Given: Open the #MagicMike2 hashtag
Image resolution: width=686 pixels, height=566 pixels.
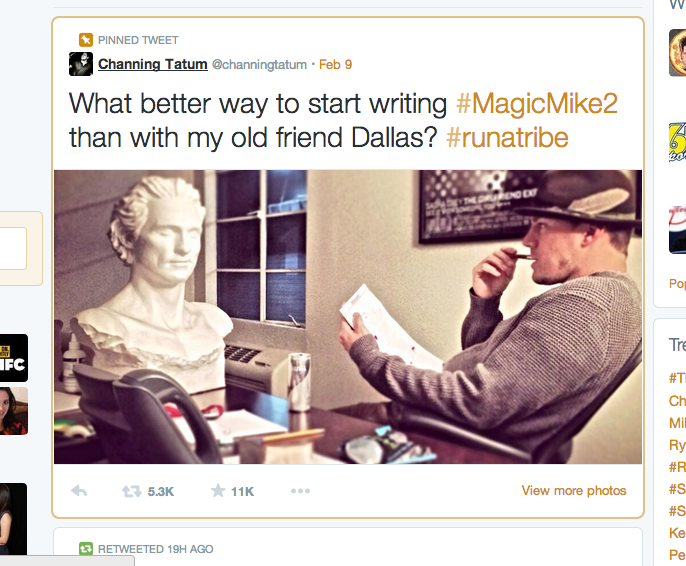Looking at the screenshot, I should (x=536, y=104).
